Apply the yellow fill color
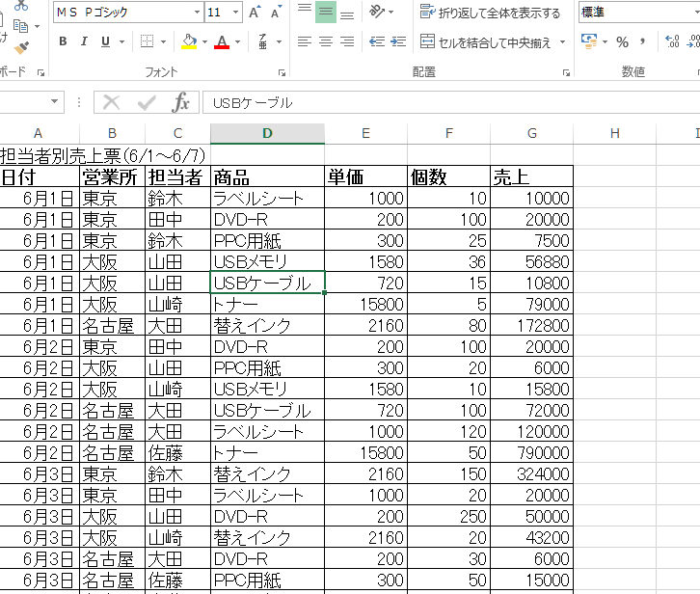This screenshot has height=594, width=700. 188,42
